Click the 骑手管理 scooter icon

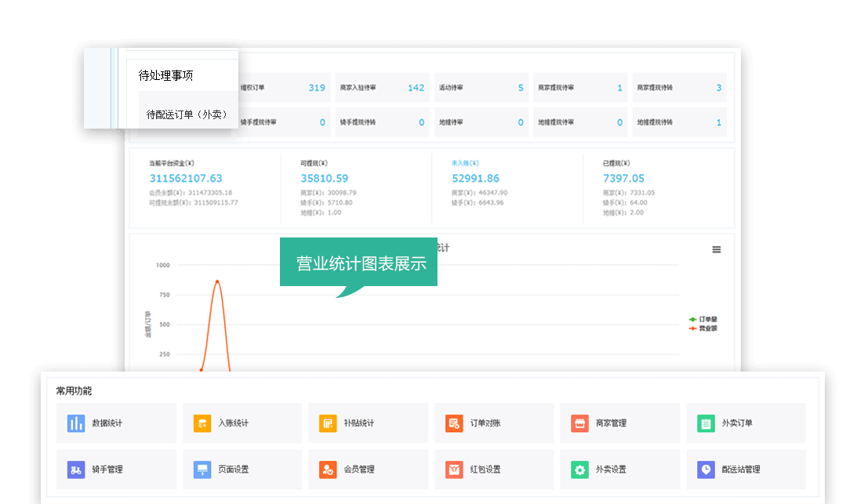tap(76, 470)
